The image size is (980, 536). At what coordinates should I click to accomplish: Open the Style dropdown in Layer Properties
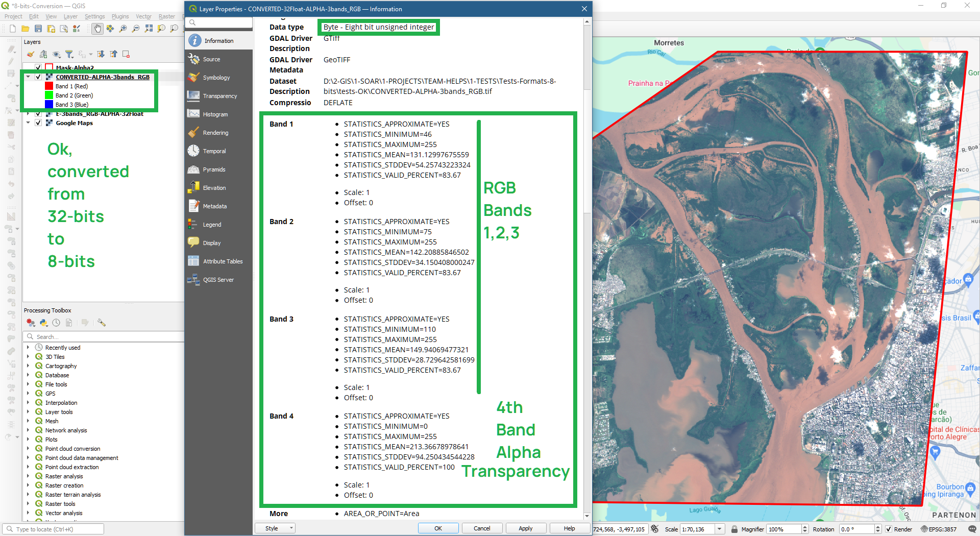[275, 528]
